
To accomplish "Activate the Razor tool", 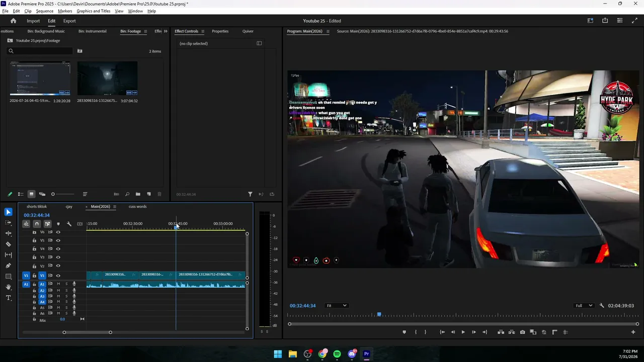I will tap(8, 244).
